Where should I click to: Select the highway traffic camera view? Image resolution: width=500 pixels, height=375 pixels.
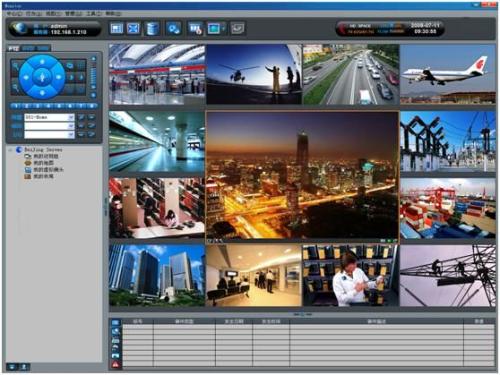(351, 74)
